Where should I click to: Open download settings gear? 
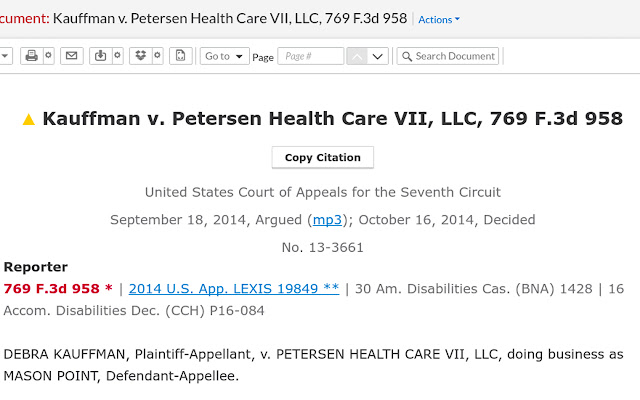pos(118,56)
